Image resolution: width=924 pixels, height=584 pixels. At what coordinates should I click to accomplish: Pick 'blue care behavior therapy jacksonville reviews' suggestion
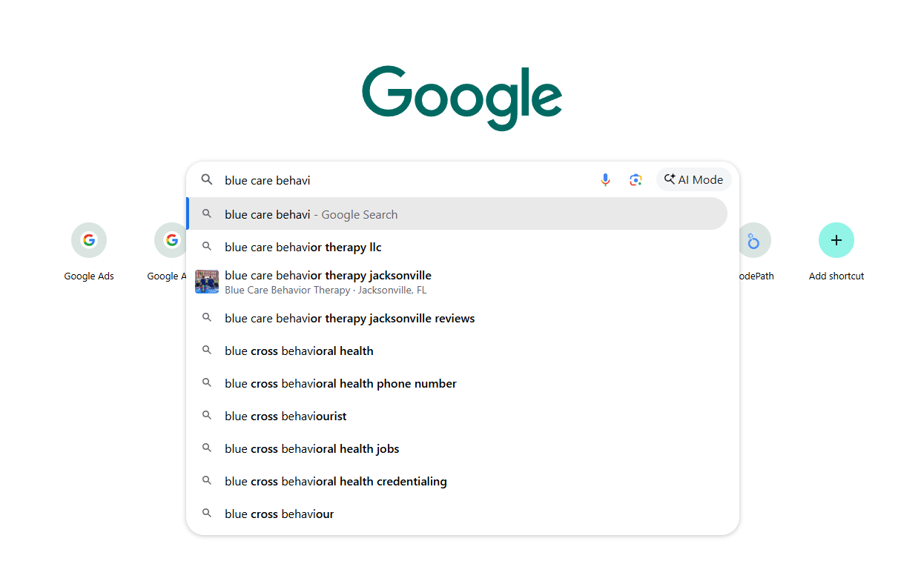457,317
